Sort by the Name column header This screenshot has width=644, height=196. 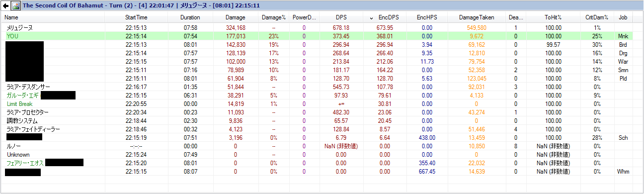(x=53, y=17)
